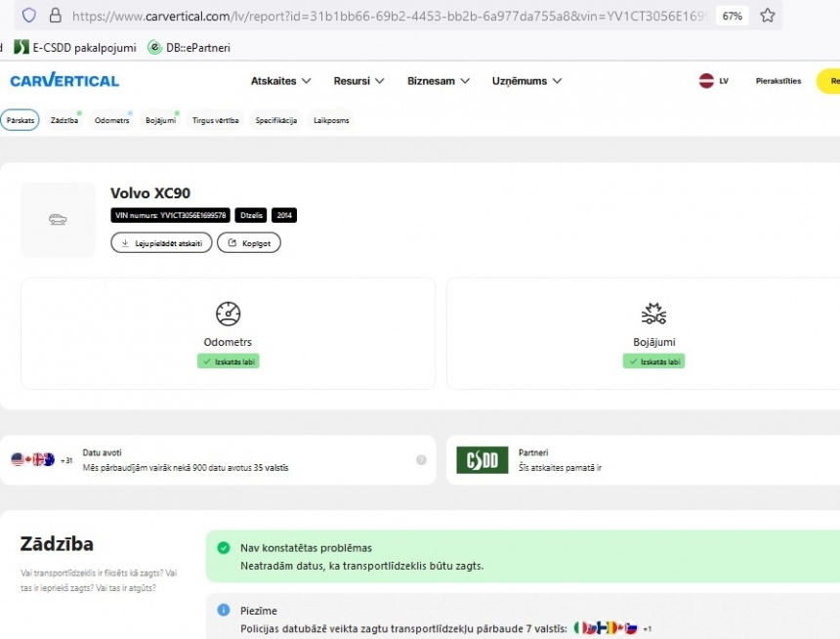Click the Kopīgot share button
This screenshot has width=840, height=639.
(248, 243)
